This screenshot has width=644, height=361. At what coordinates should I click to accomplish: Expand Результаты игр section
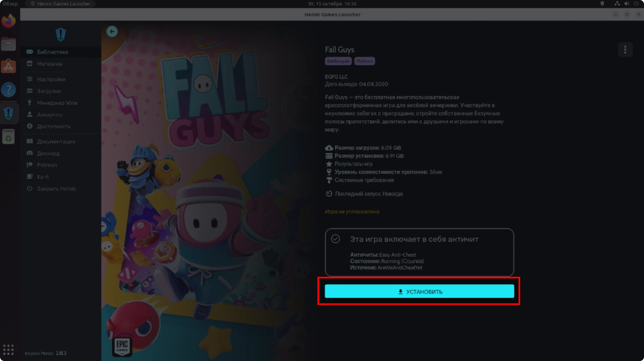[353, 164]
